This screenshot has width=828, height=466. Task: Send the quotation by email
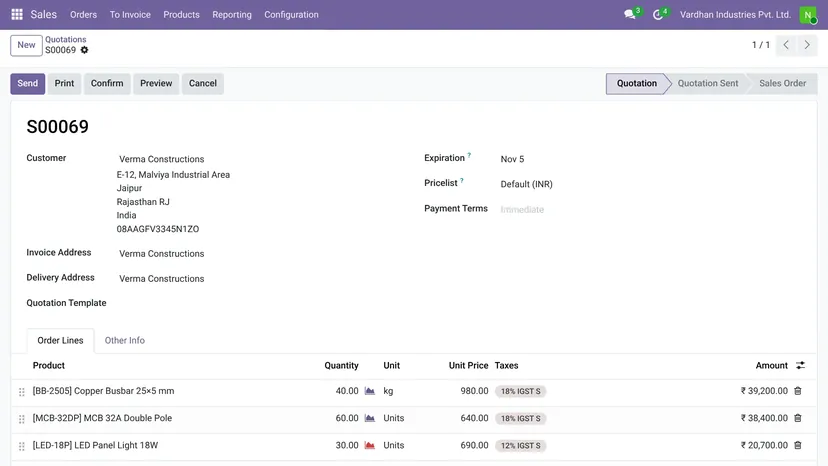coord(27,83)
